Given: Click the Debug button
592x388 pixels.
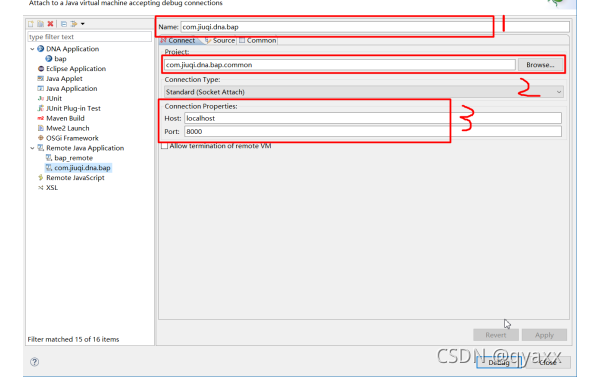Looking at the screenshot, I should tap(499, 362).
